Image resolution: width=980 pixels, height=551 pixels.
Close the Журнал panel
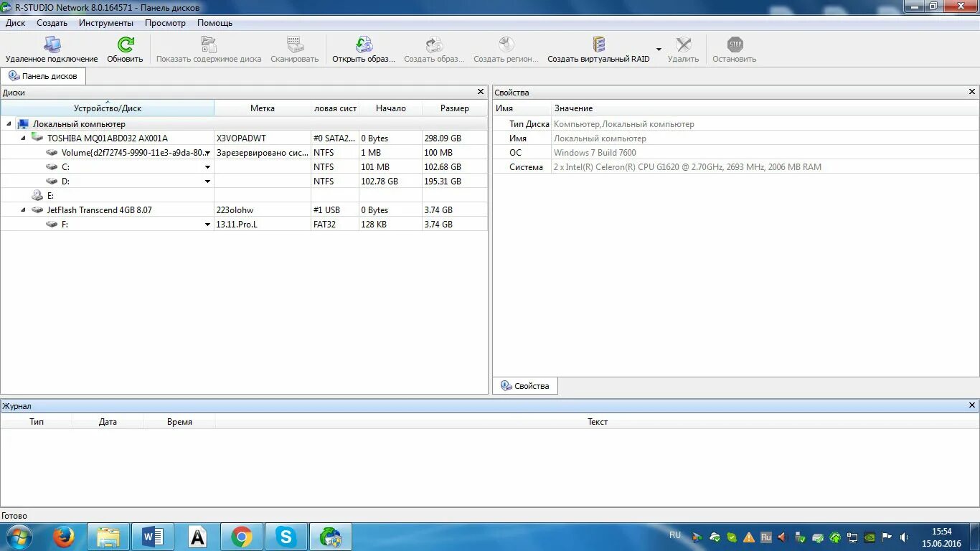click(x=972, y=405)
